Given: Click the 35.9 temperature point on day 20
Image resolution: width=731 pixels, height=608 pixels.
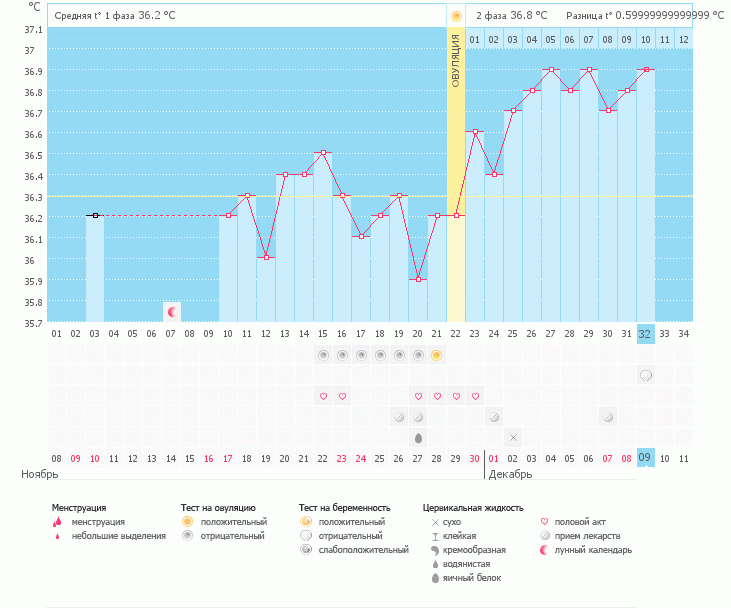Looking at the screenshot, I should coord(418,280).
